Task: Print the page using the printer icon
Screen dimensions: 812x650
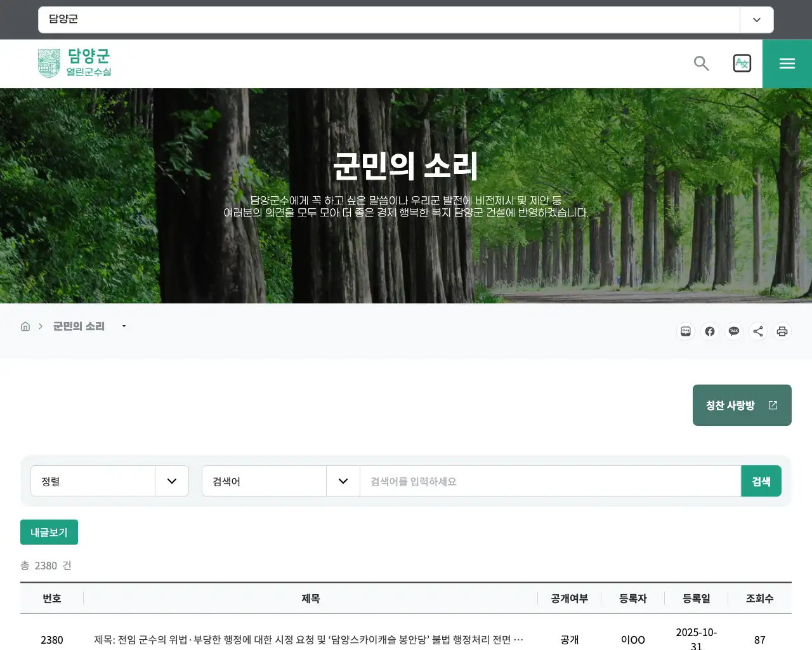Action: coord(782,331)
